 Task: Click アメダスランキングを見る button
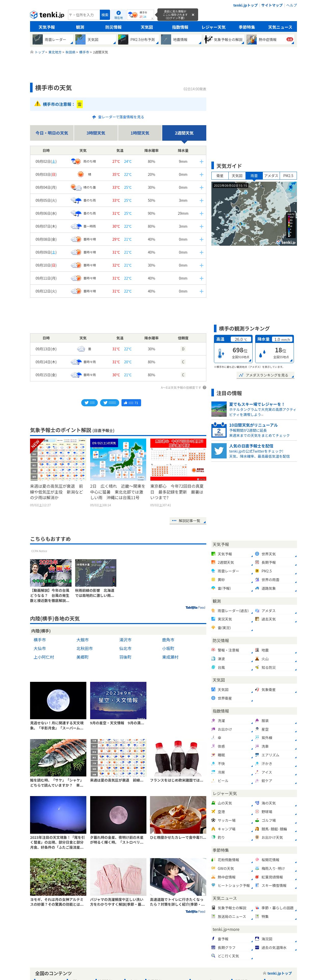(x=265, y=375)
